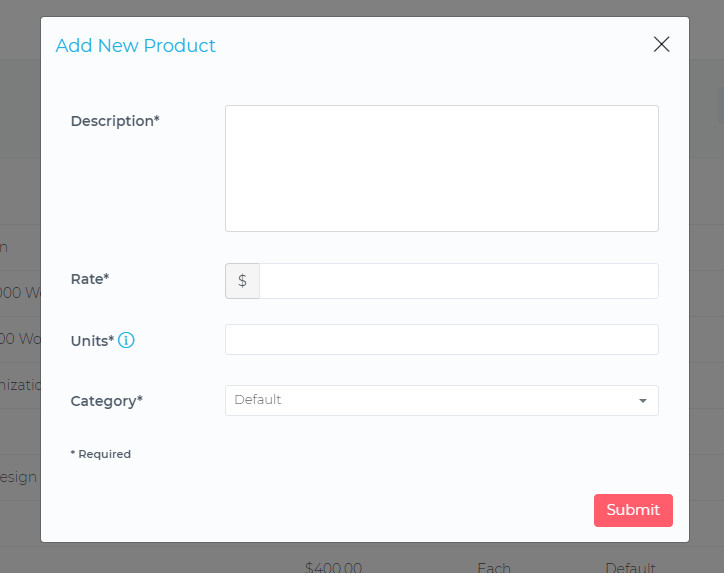The height and width of the screenshot is (573, 724).
Task: Focus the Units input box
Action: [441, 340]
